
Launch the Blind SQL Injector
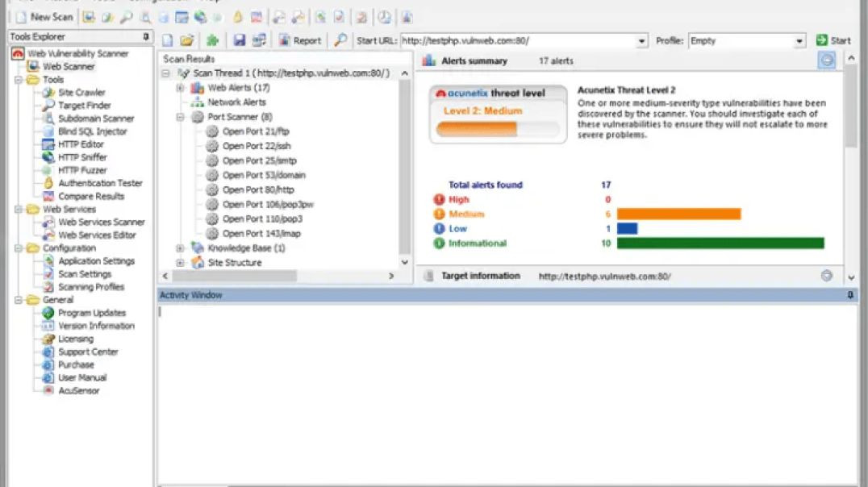(93, 131)
